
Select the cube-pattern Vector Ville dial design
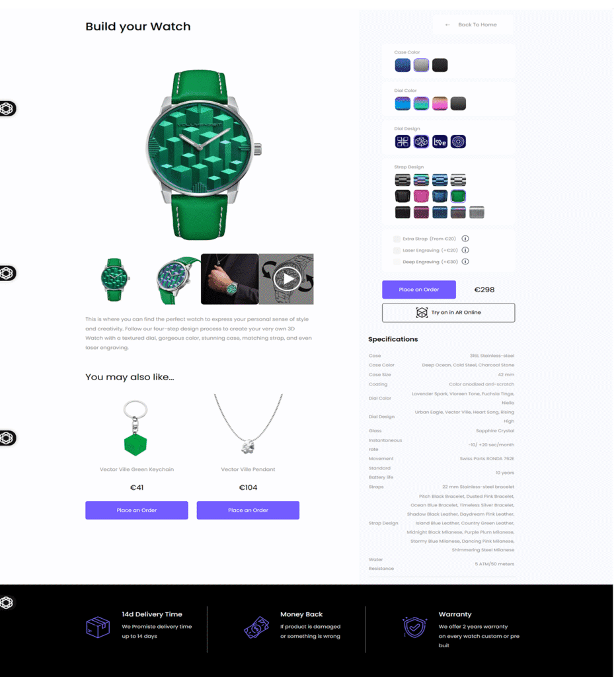tap(421, 141)
